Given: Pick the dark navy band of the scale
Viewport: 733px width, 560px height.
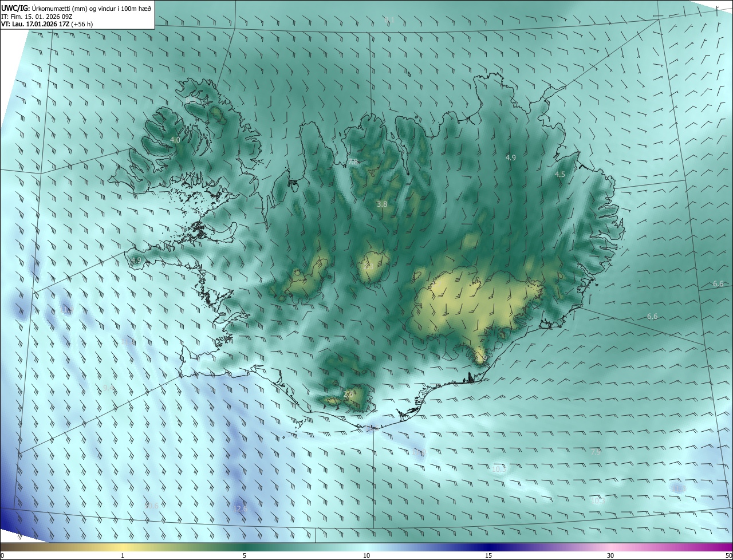Looking at the screenshot, I should point(488,547).
